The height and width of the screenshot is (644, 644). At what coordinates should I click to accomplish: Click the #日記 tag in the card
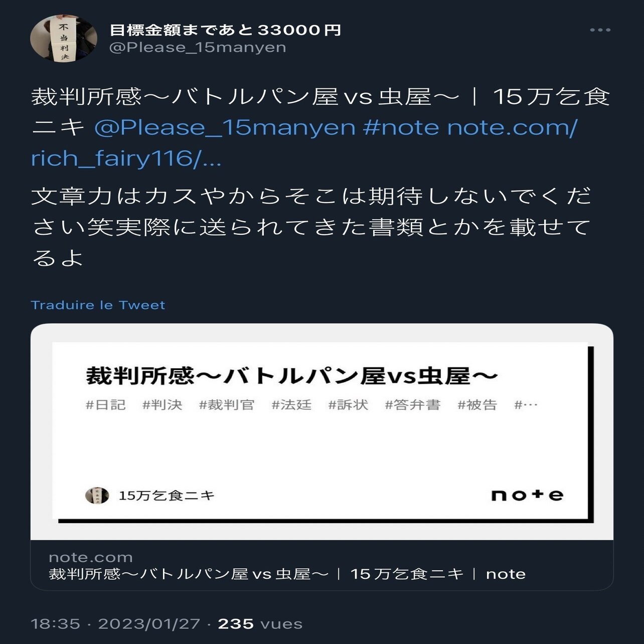tap(105, 405)
